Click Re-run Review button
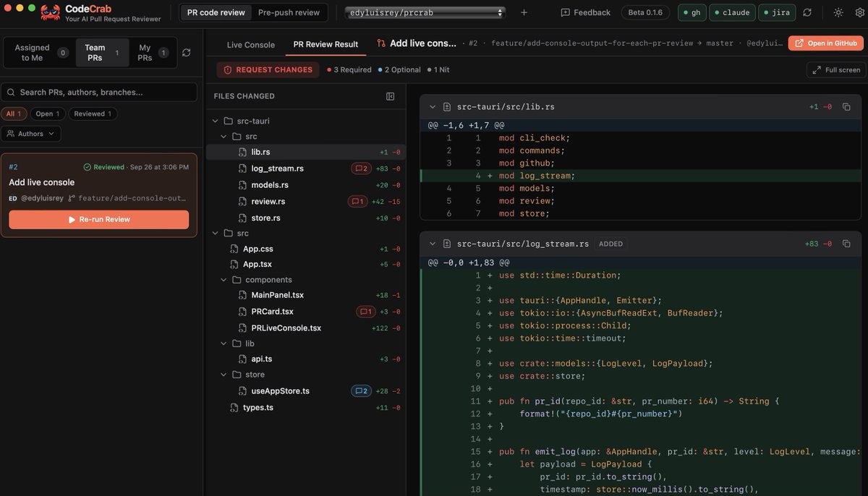 99,219
